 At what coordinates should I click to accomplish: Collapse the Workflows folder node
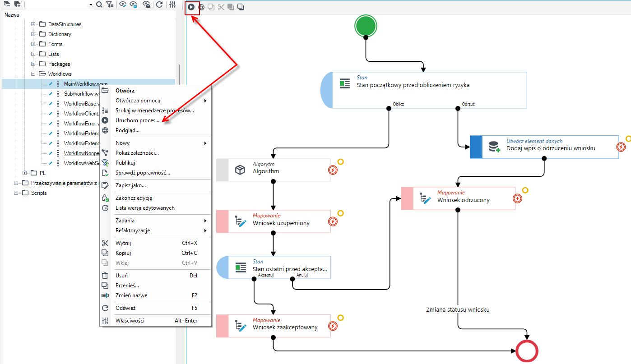[x=33, y=74]
